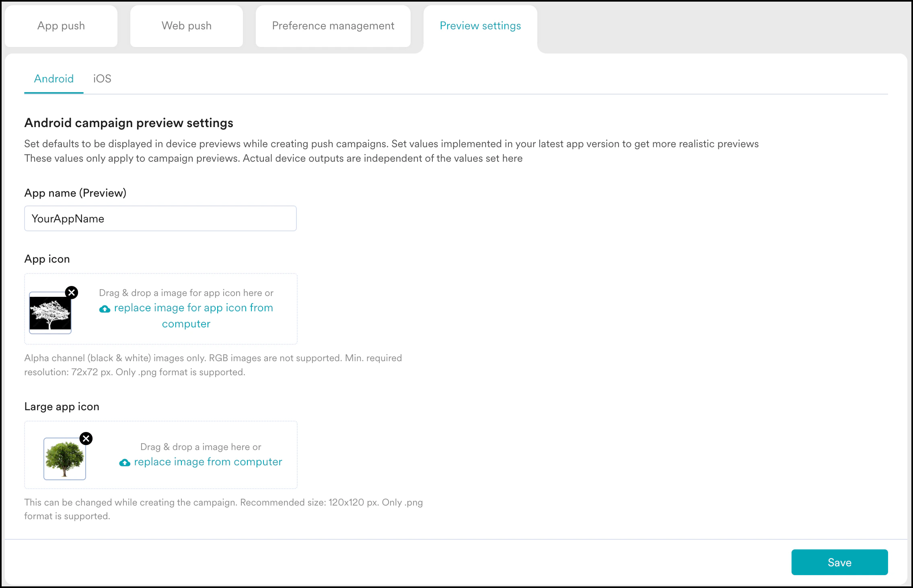Image resolution: width=913 pixels, height=588 pixels.
Task: Click 'Drag & drop a image here or' text
Action: [201, 447]
